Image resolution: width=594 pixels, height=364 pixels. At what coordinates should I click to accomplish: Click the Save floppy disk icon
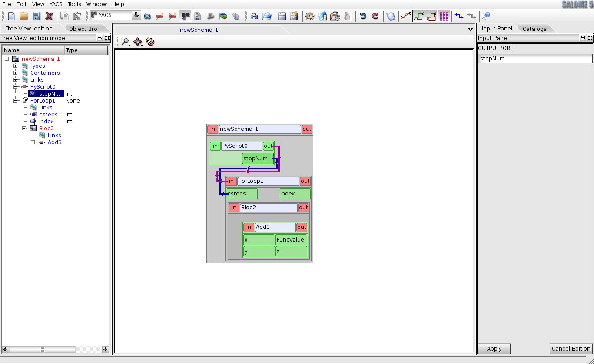(x=37, y=16)
